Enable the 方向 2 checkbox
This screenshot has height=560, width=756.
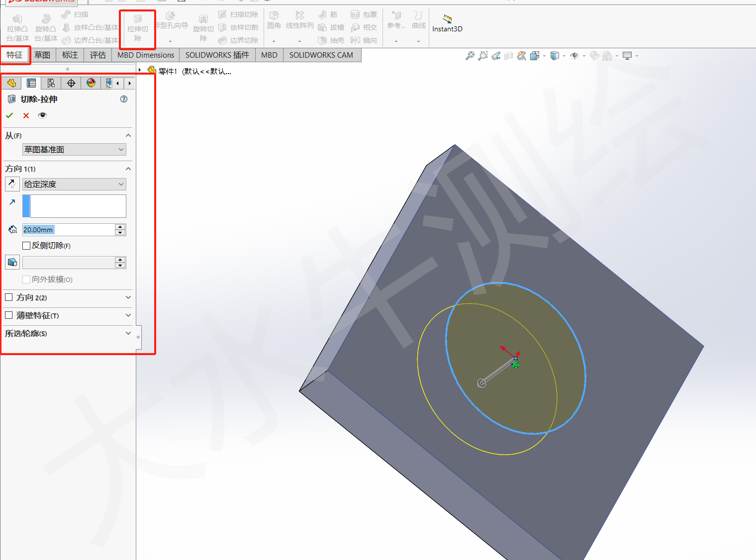(9, 297)
